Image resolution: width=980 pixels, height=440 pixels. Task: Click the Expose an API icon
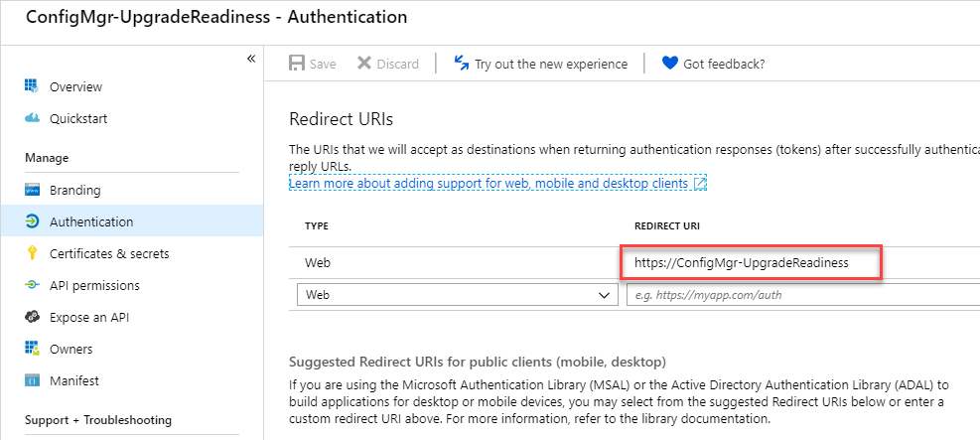[x=32, y=317]
